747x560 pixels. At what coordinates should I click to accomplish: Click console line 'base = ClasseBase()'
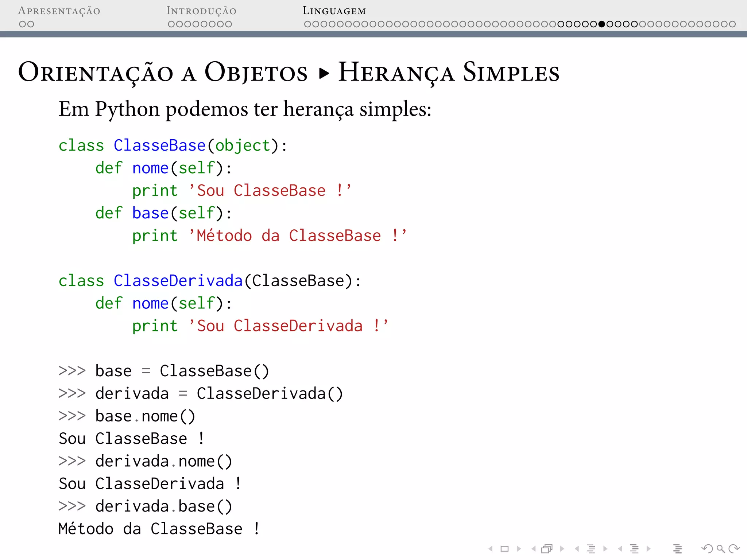click(164, 371)
